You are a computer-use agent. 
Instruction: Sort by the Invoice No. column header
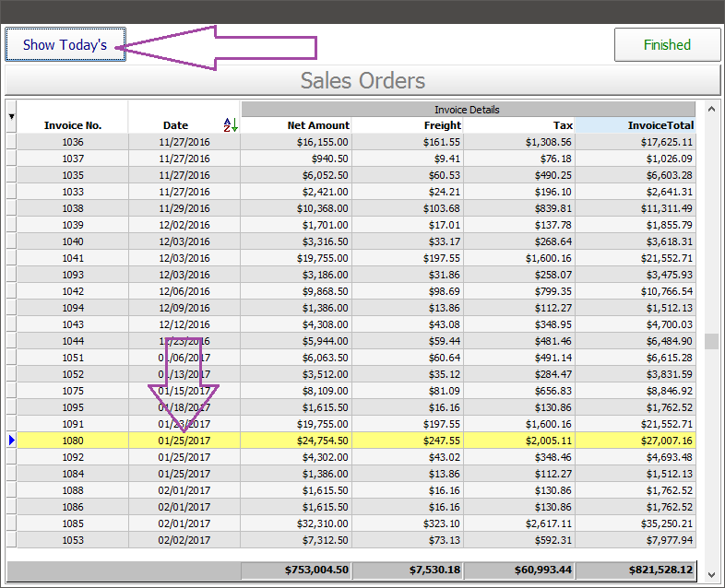point(73,125)
